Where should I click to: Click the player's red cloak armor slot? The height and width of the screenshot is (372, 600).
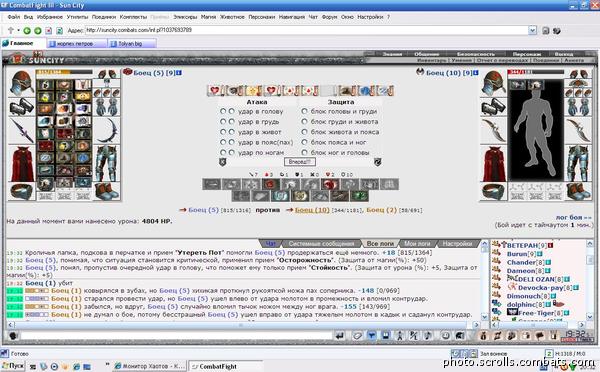coord(22,164)
